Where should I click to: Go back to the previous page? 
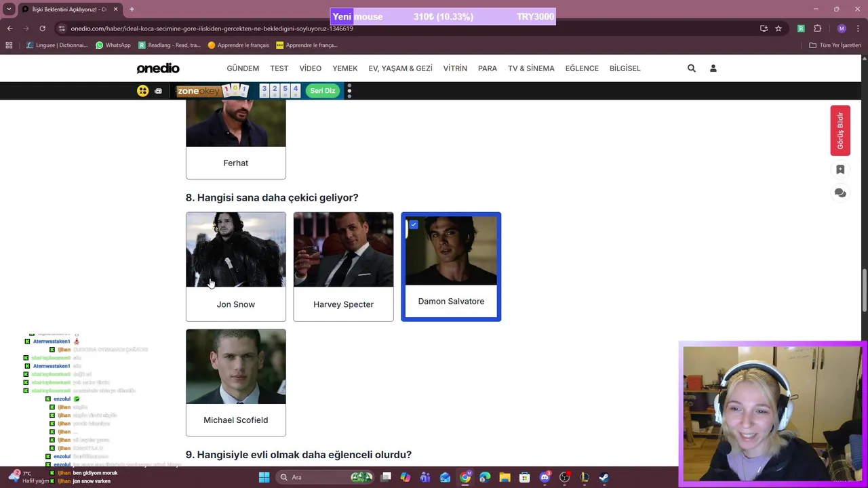[x=9, y=28]
